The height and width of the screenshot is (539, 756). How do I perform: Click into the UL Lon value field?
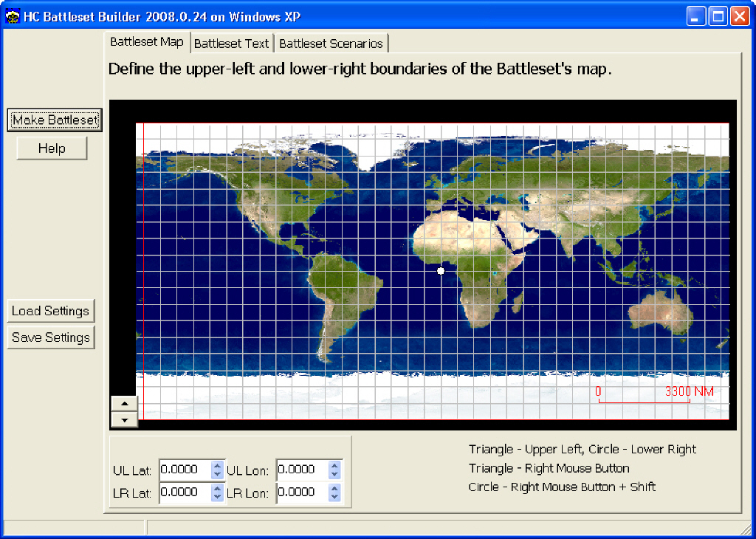coord(302,470)
